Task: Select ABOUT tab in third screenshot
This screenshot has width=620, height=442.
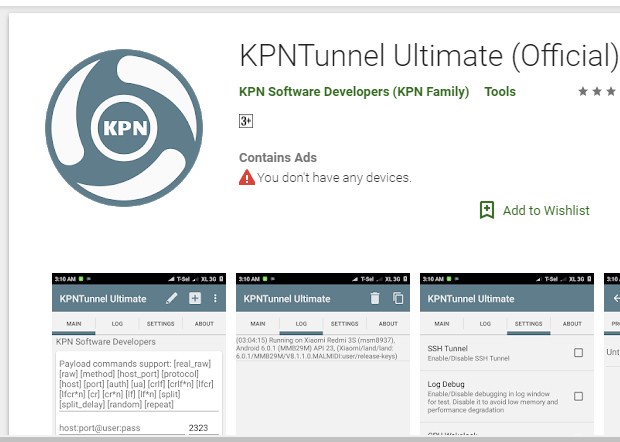Action: pyautogui.click(x=572, y=323)
